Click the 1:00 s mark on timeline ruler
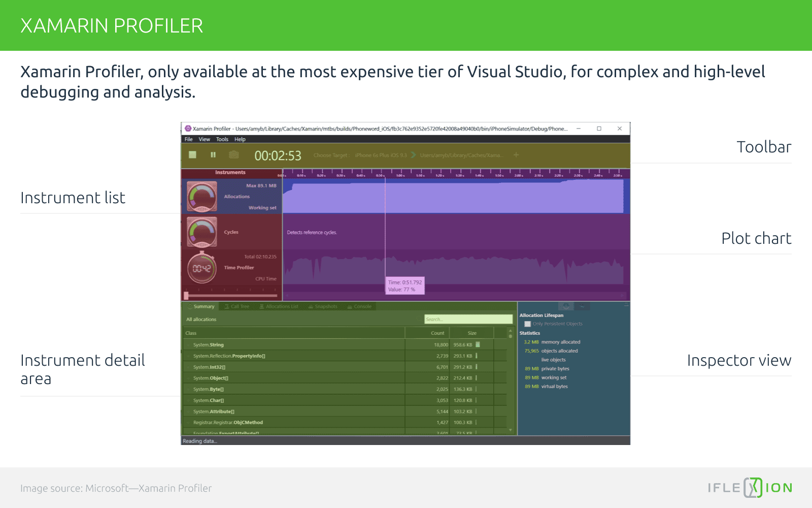812x508 pixels. point(400,175)
